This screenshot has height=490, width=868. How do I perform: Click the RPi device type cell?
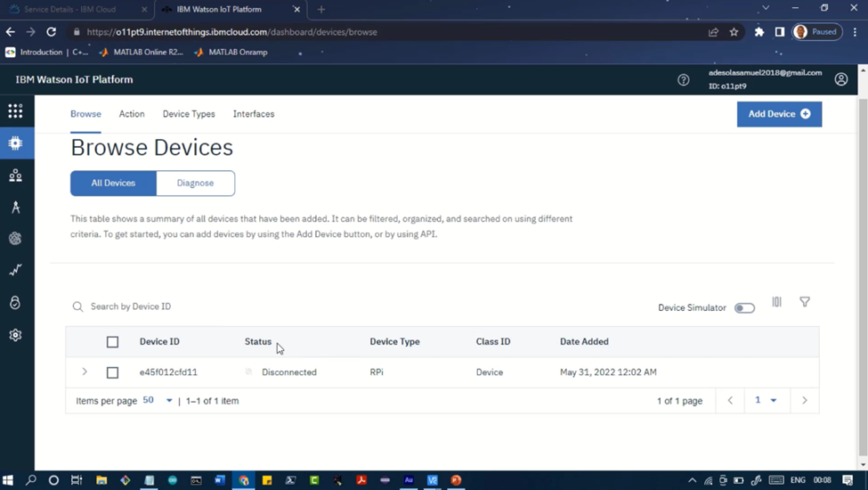[x=377, y=372]
